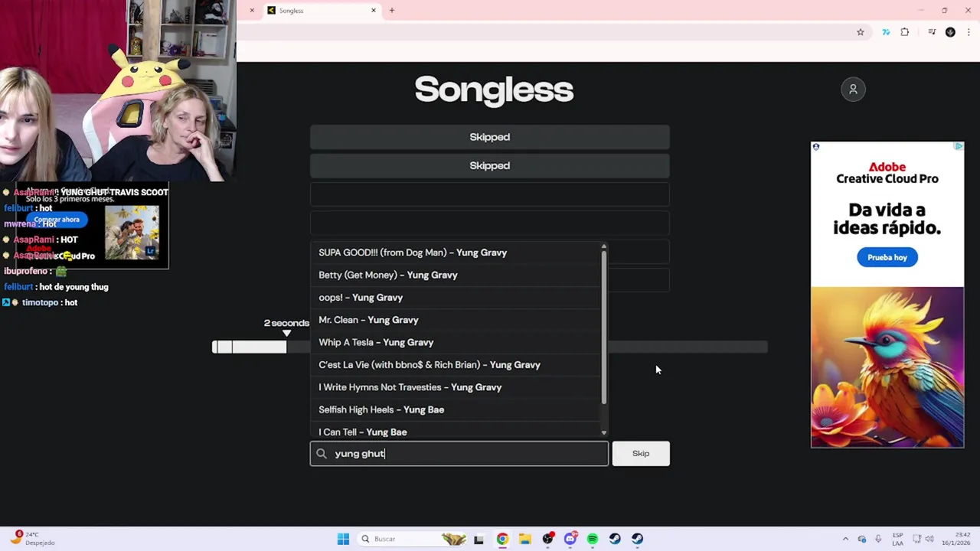Click the suggestions list scrollbar thumb
Screen dimensions: 980x551
click(x=604, y=328)
